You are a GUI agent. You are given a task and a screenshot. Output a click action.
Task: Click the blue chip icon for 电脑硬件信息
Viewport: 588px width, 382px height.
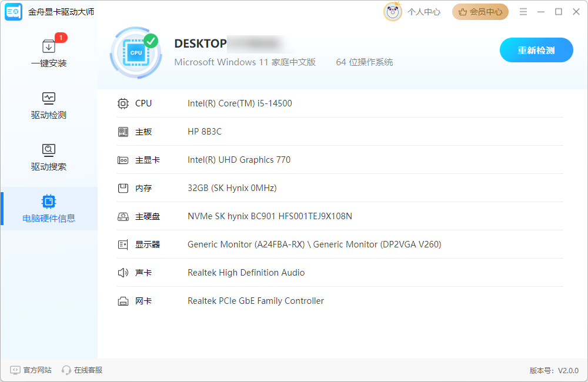49,202
